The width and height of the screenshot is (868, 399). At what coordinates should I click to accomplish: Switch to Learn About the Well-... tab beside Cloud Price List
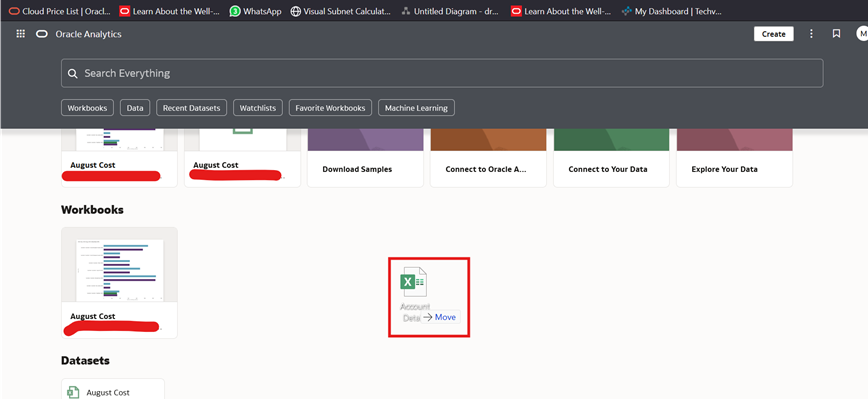pos(170,11)
